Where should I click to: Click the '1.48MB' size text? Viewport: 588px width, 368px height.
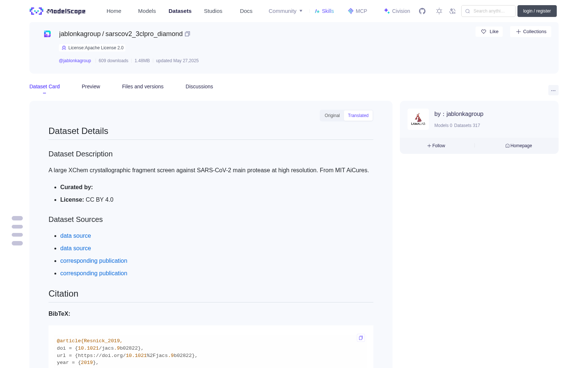point(142,61)
